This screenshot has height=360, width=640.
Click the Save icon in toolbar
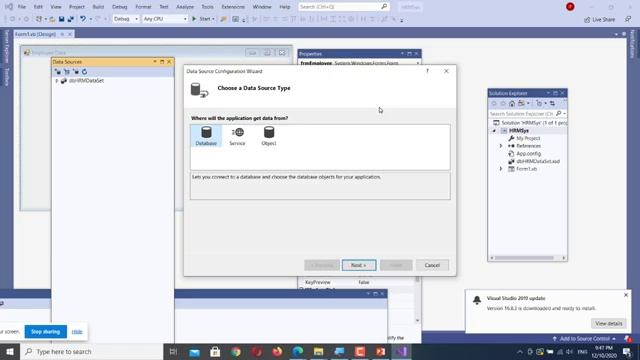61,19
